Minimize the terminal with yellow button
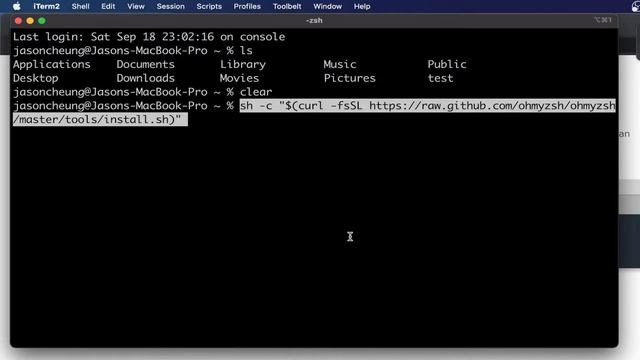The image size is (640, 360). point(30,20)
